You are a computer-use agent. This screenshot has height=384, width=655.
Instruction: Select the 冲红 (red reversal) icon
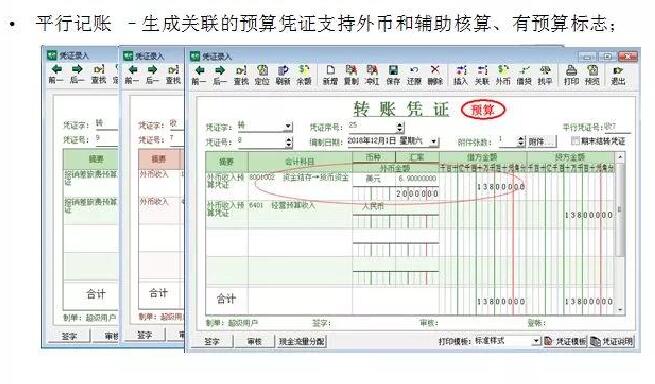(x=372, y=75)
